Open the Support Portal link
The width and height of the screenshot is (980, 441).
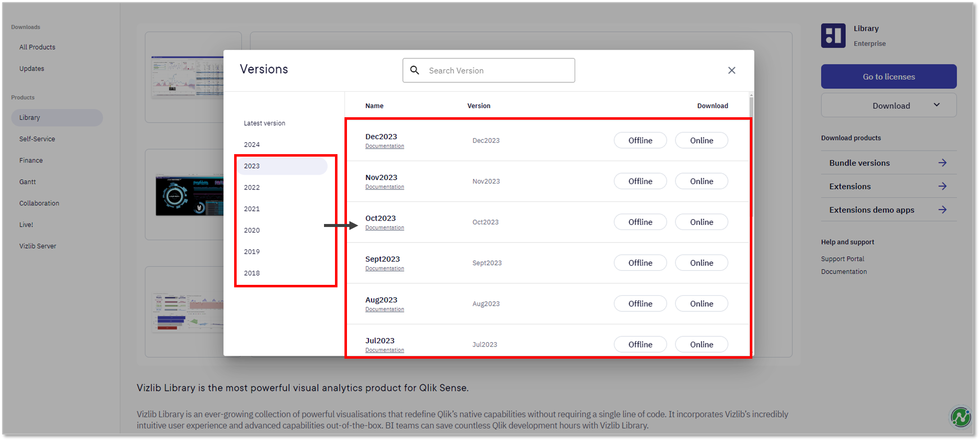click(x=842, y=259)
